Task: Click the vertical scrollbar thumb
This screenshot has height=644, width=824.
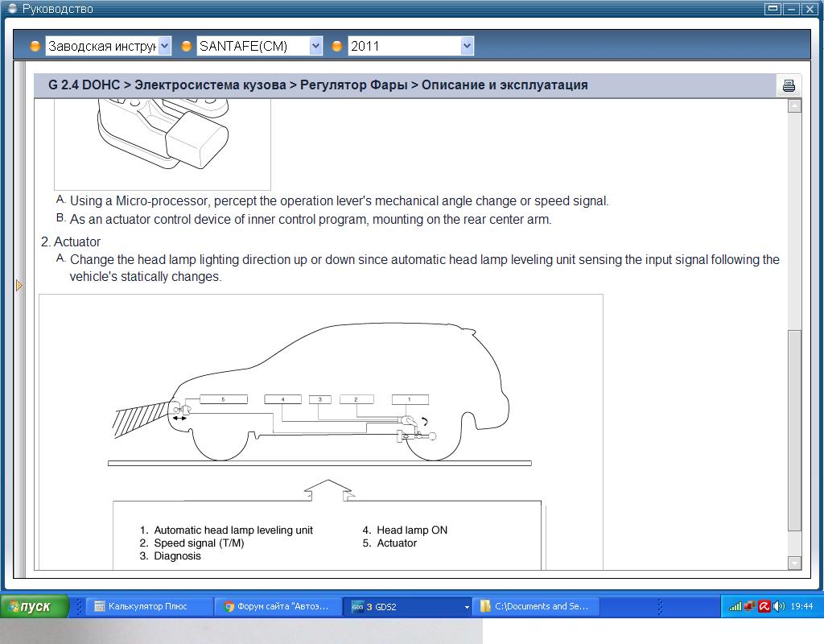Action: (794, 431)
